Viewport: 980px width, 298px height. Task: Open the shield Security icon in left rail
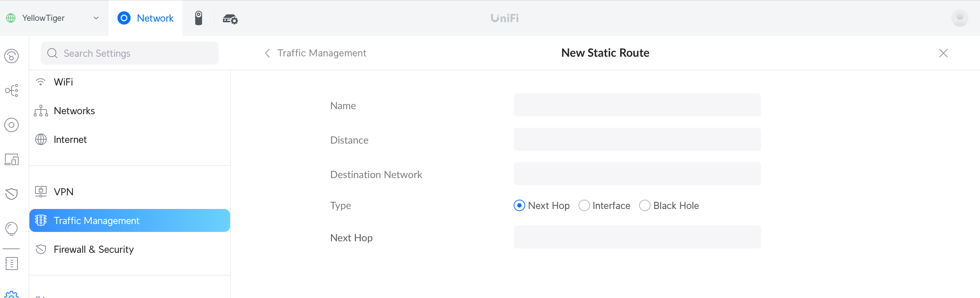coord(11,194)
